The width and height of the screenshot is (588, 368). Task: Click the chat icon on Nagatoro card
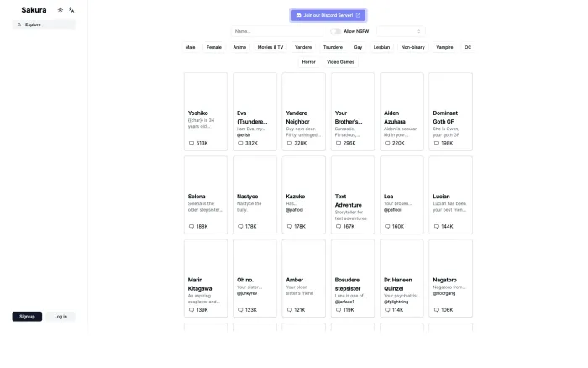pos(437,310)
